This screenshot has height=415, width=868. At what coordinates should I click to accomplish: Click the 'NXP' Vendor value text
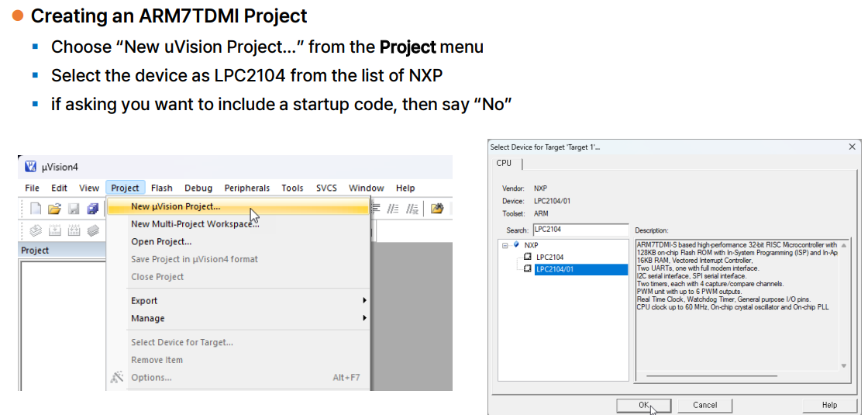tap(540, 188)
